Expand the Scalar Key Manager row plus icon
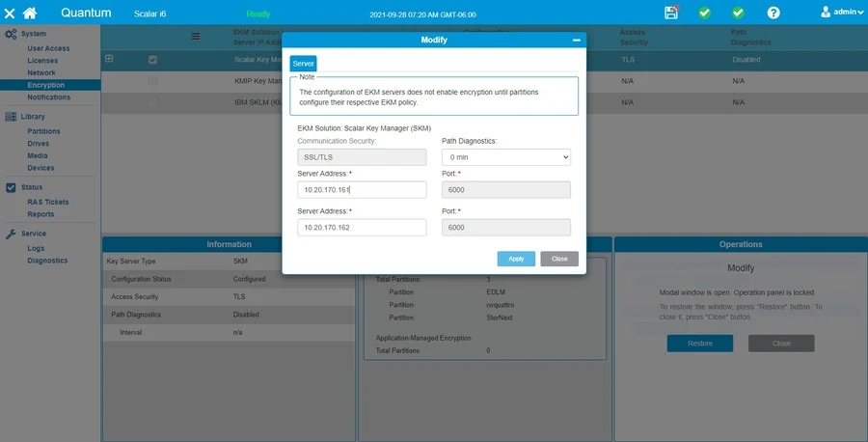 click(109, 59)
